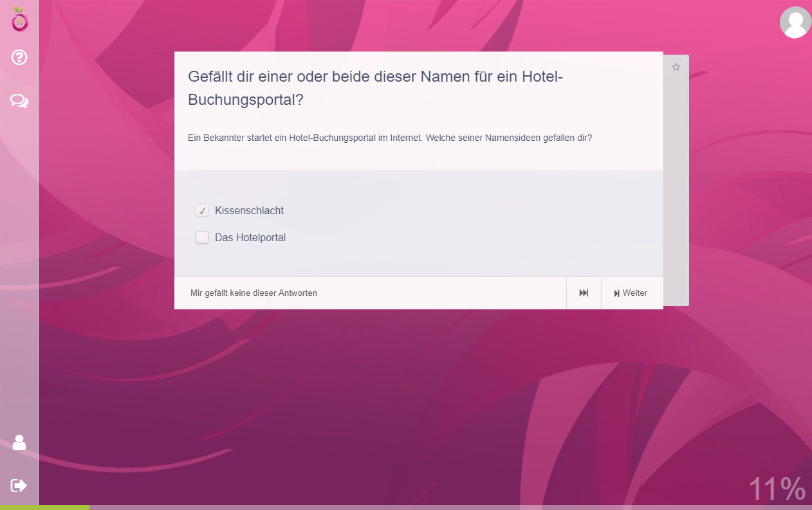Uncheck the Kissenschlacht checkbox

pyautogui.click(x=202, y=210)
